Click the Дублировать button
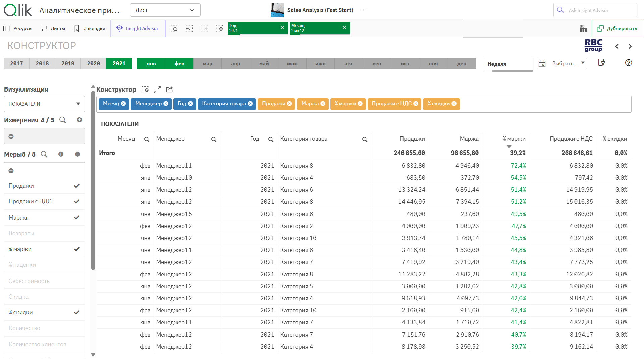 tap(618, 28)
